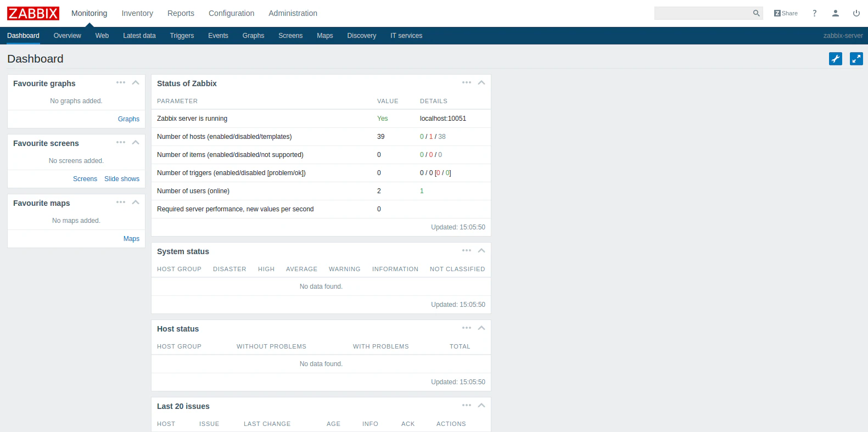Click the templates count 38 link

coord(442,137)
